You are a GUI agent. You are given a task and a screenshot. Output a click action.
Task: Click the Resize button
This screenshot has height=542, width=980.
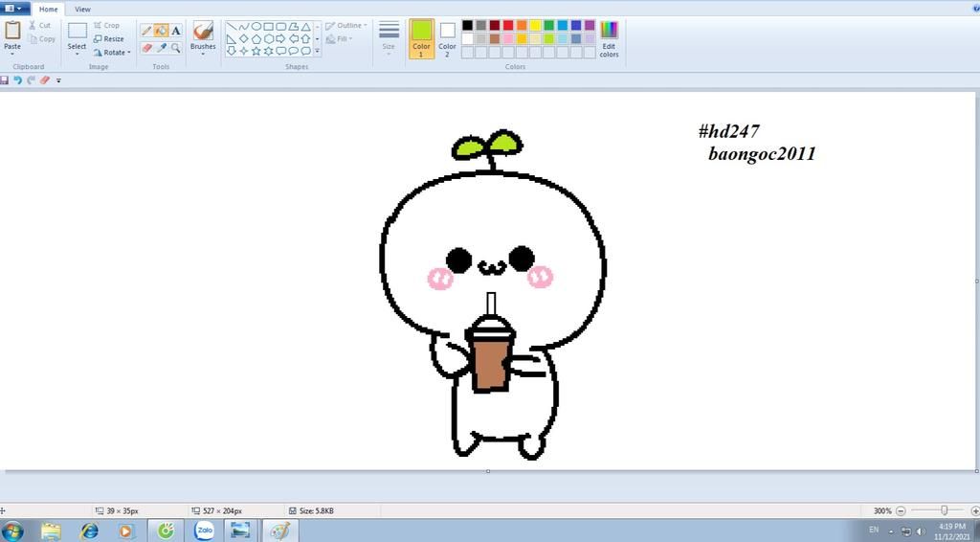tap(109, 39)
